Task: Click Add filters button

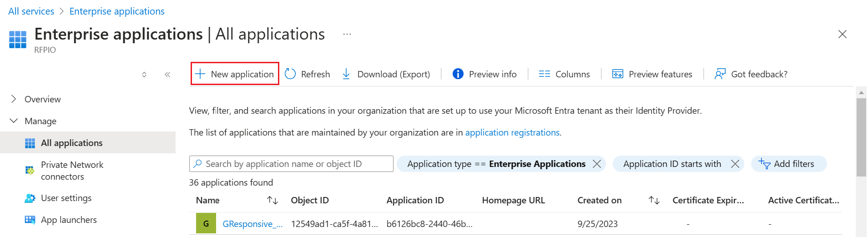Action: [788, 164]
